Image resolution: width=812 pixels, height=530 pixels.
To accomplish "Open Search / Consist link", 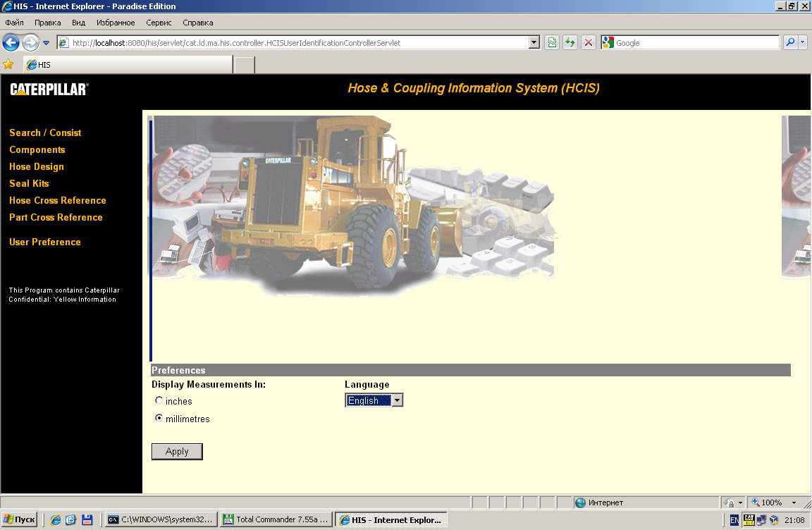I will coord(45,132).
